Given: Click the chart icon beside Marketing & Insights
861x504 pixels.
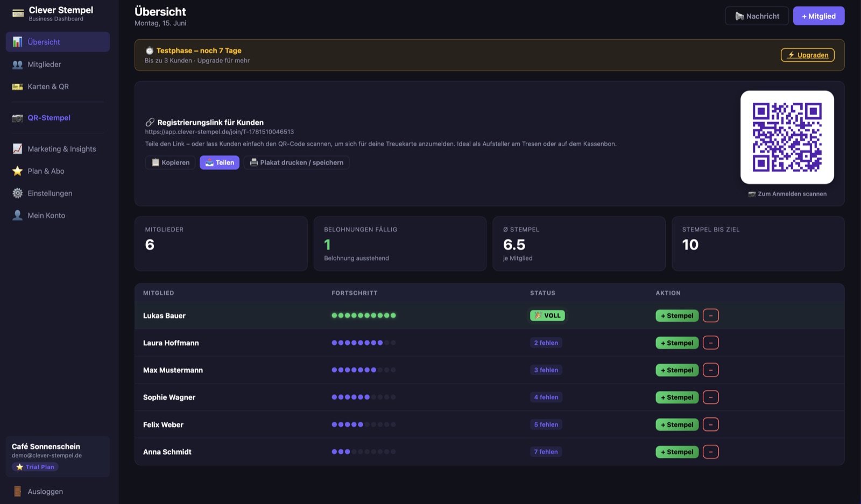Looking at the screenshot, I should [x=18, y=149].
